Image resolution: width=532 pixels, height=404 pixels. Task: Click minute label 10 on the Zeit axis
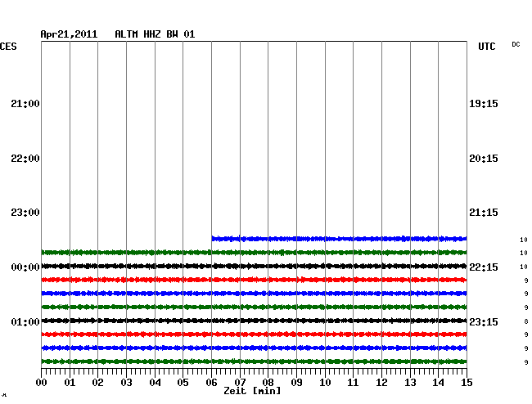[x=325, y=383]
